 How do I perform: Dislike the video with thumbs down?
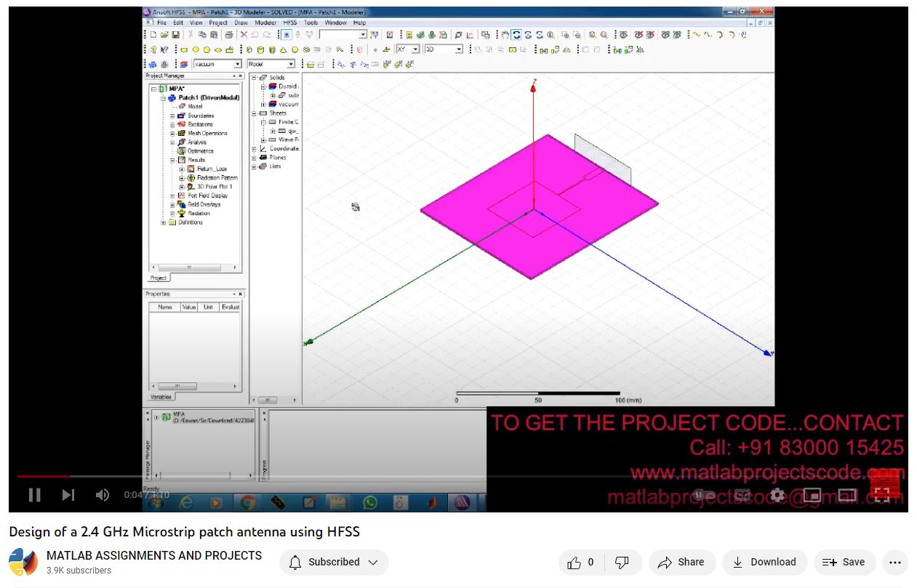622,562
